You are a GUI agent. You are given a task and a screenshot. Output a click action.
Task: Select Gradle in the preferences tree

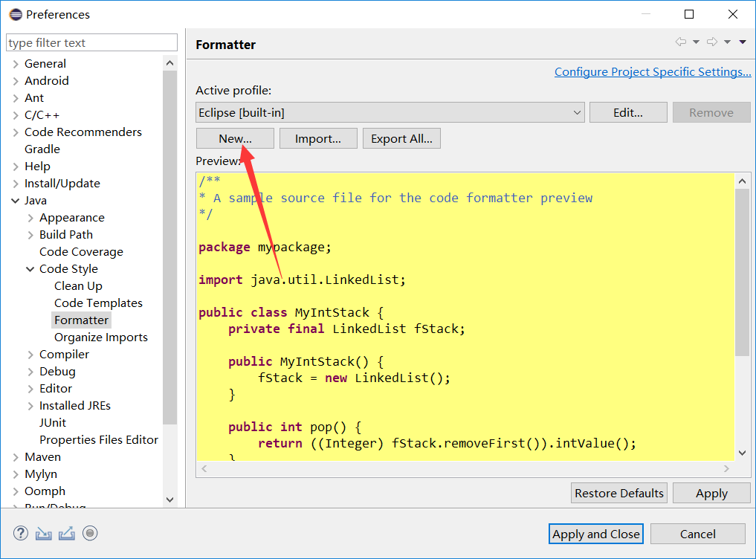pos(42,149)
